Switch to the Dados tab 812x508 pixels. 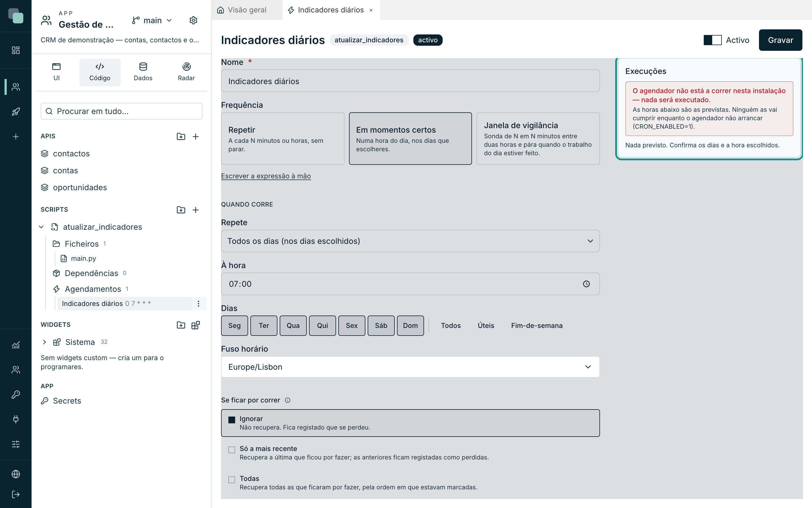(143, 72)
